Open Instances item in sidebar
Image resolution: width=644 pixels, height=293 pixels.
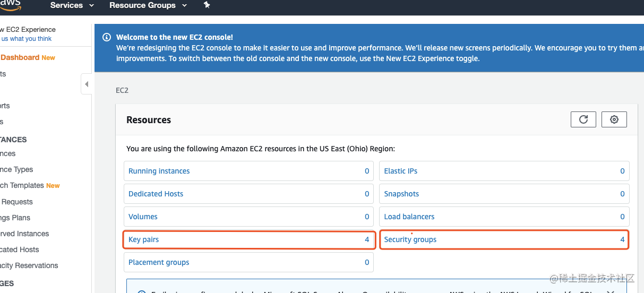(x=8, y=153)
